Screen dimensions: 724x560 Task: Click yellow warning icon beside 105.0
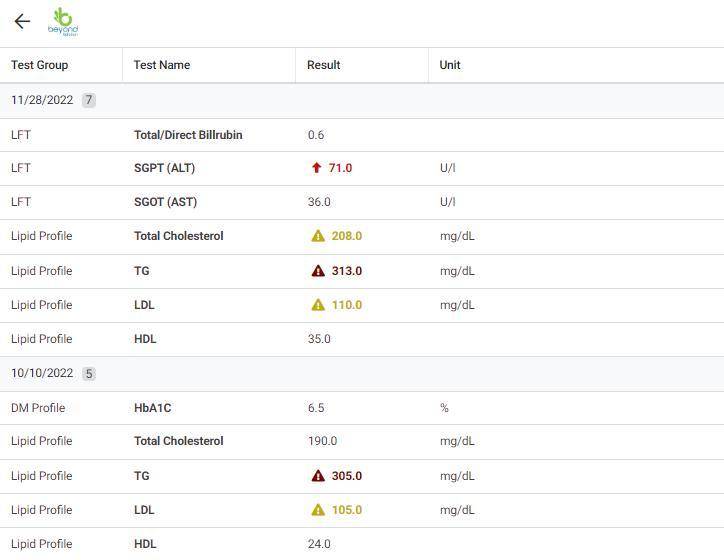coord(318,510)
